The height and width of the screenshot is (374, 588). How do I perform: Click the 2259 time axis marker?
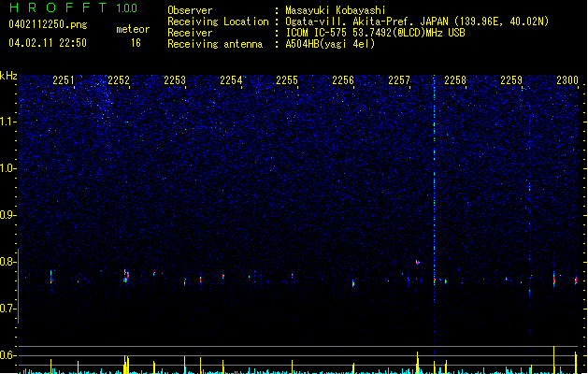511,79
